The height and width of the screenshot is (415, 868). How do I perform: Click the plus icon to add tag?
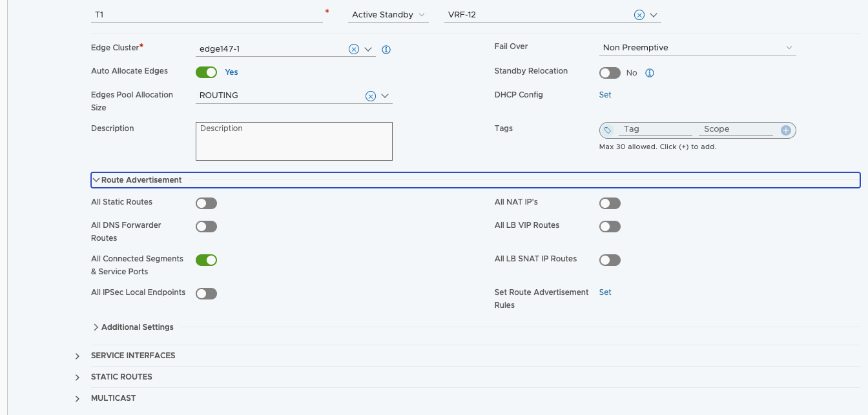[786, 130]
